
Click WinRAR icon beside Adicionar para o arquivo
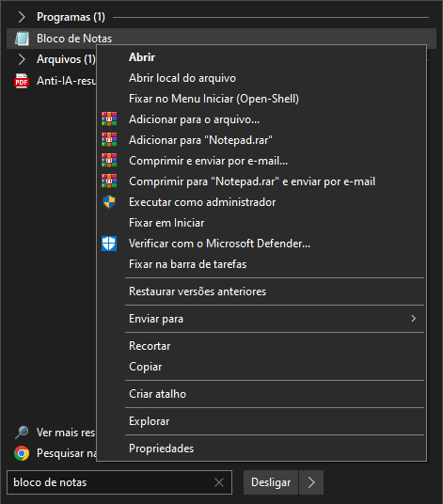pyautogui.click(x=109, y=118)
